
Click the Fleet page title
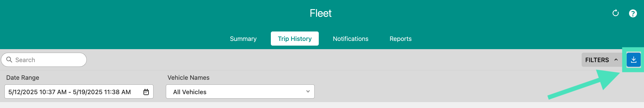click(321, 13)
